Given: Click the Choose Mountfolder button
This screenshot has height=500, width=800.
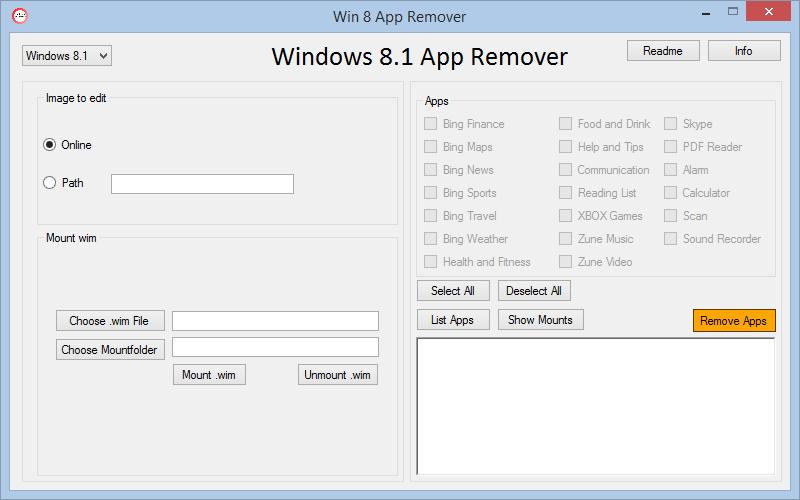Looking at the screenshot, I should (110, 349).
